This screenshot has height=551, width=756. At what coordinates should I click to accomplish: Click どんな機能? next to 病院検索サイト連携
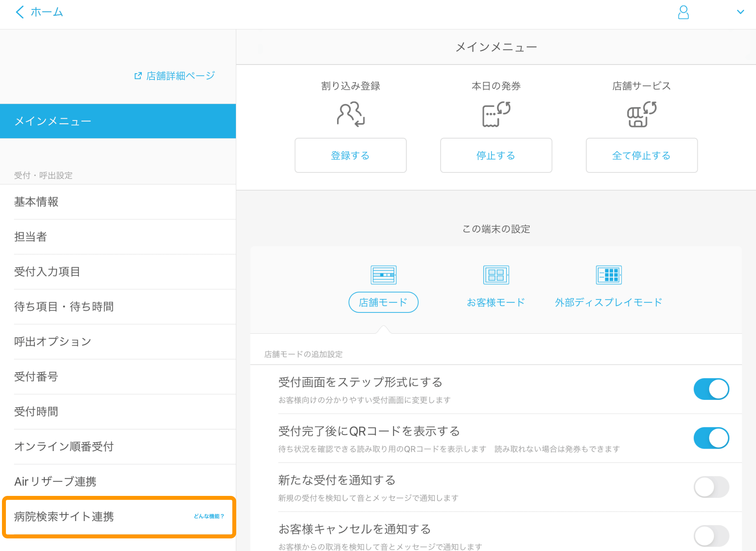pyautogui.click(x=208, y=516)
